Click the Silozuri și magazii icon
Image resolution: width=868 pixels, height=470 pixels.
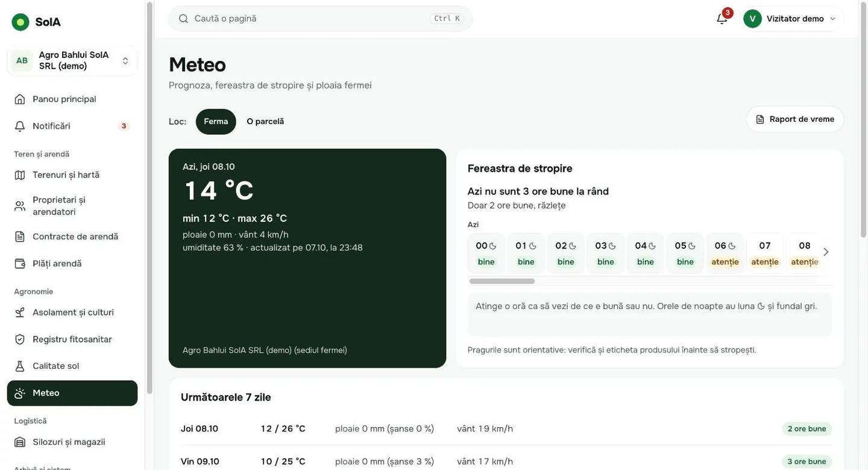pyautogui.click(x=20, y=442)
